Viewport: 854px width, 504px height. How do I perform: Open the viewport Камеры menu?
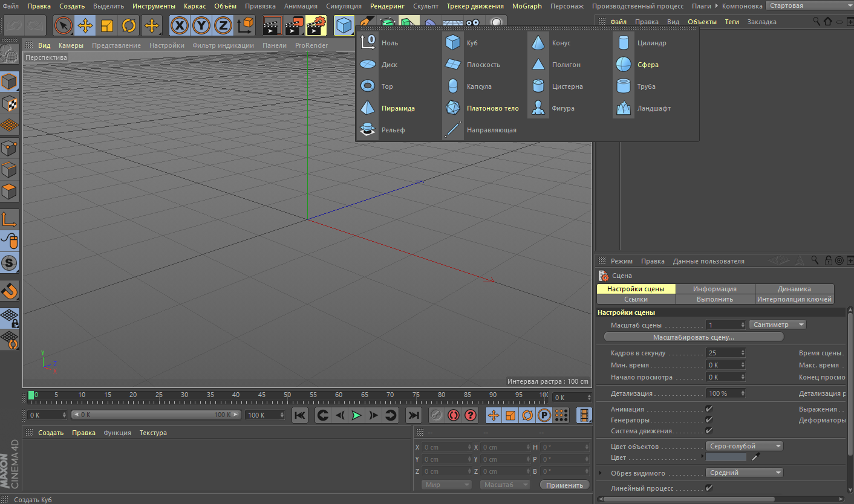pos(71,45)
